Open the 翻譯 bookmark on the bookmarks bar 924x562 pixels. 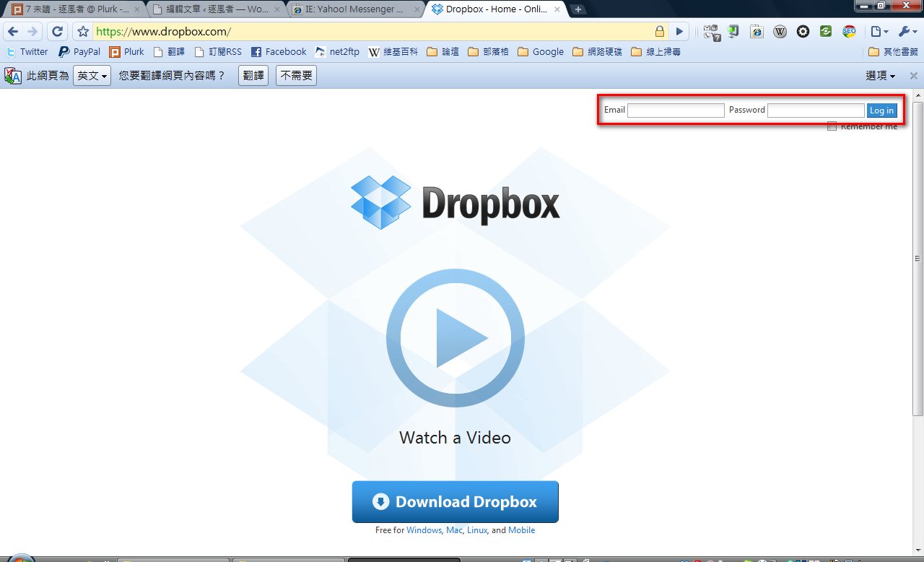tap(169, 52)
